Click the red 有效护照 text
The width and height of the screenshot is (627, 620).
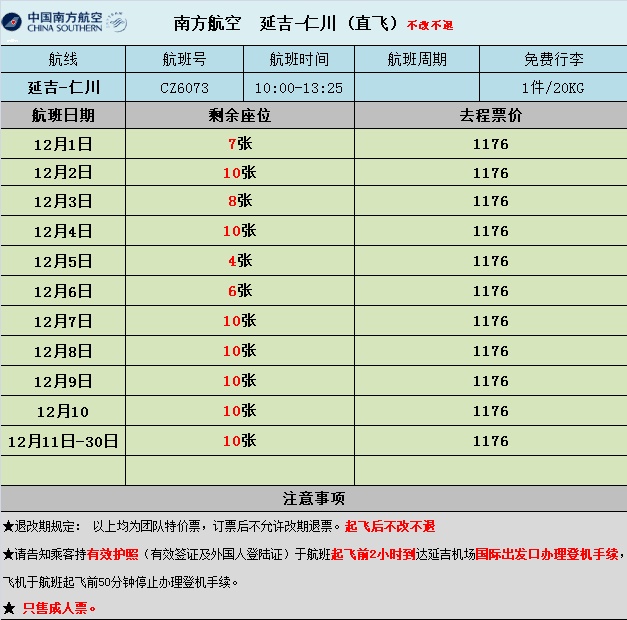pos(112,554)
